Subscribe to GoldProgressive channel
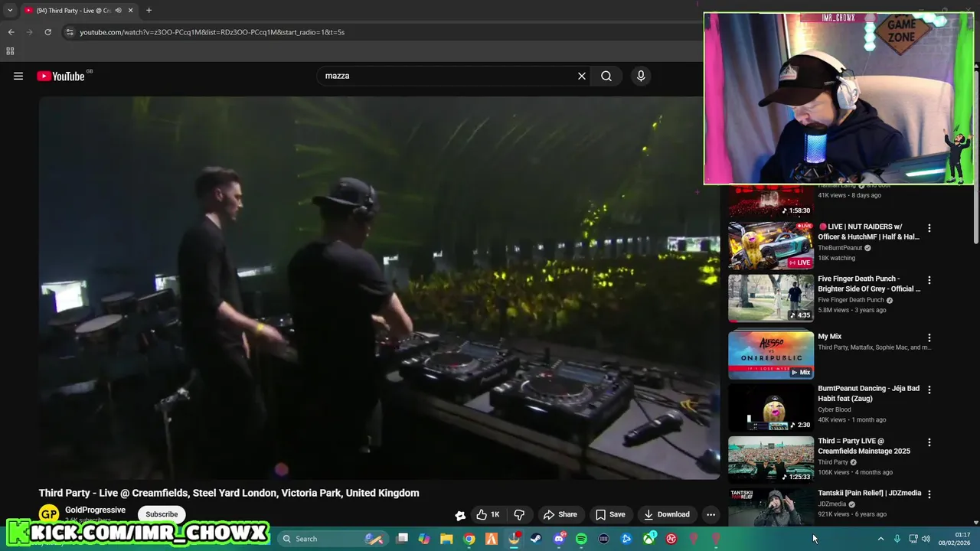 click(162, 514)
